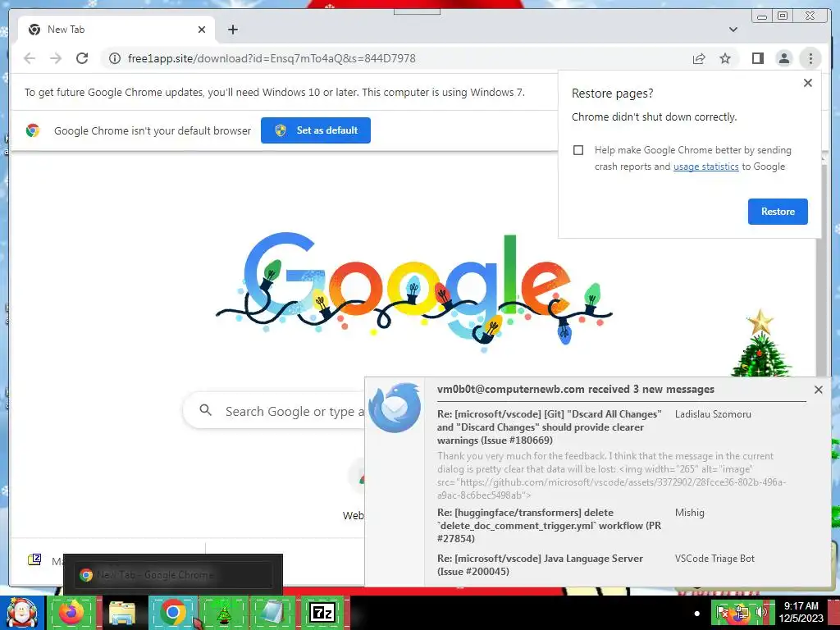Open the Chrome side panel icon

[x=757, y=58]
